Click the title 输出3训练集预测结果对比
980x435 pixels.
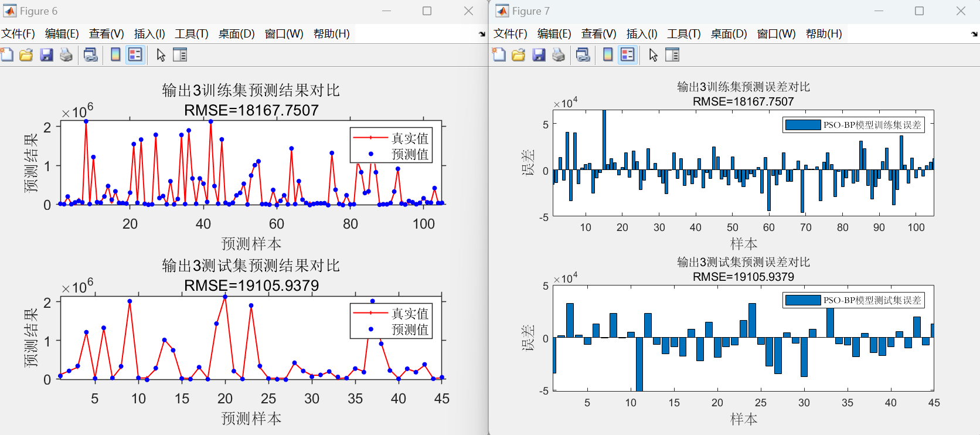[251, 90]
